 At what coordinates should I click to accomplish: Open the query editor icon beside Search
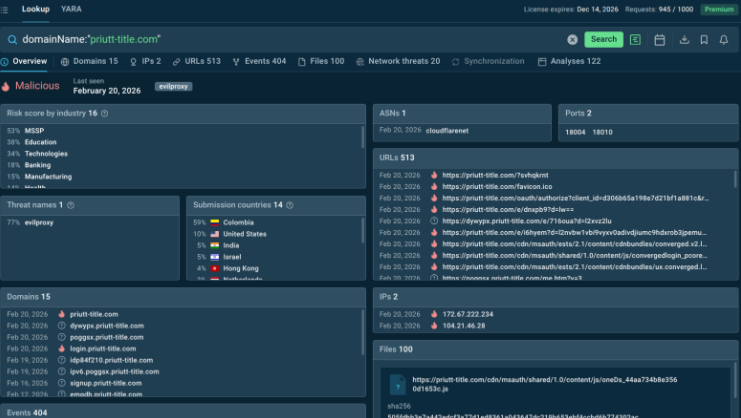tap(636, 40)
